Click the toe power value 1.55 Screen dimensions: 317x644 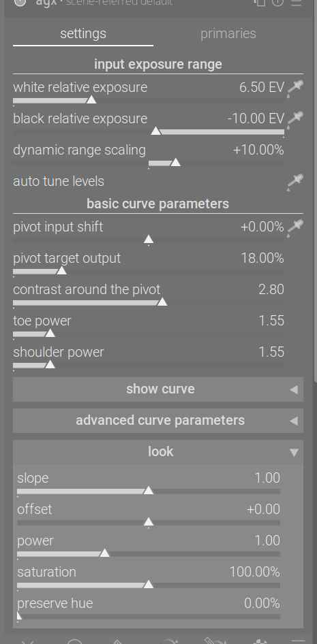(x=271, y=321)
